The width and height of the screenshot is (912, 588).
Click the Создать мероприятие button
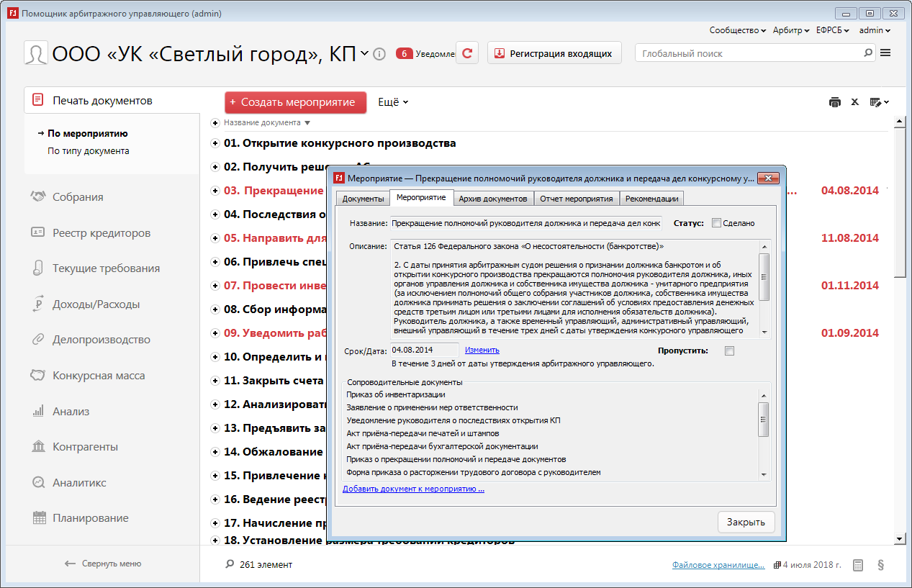coord(295,102)
